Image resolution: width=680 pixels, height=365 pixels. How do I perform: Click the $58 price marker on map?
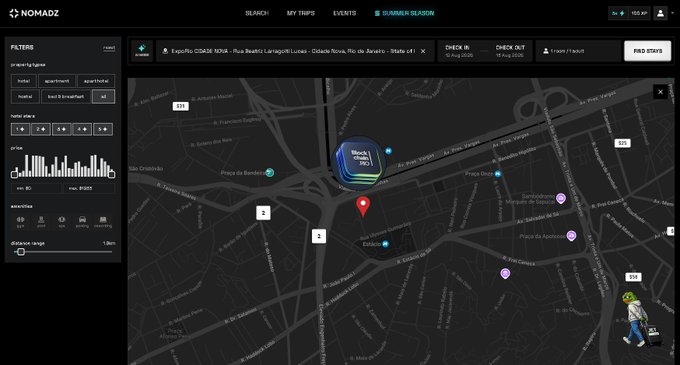(x=633, y=277)
